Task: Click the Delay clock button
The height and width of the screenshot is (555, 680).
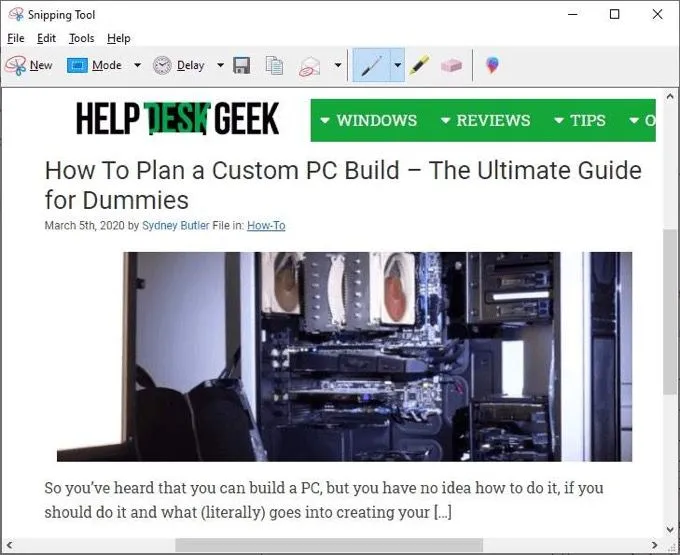Action: click(x=179, y=66)
